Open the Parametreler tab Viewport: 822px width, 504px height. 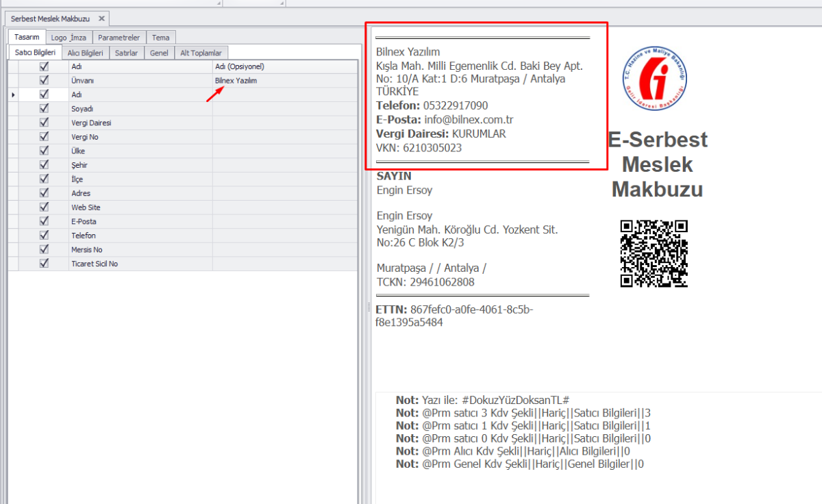(x=119, y=38)
